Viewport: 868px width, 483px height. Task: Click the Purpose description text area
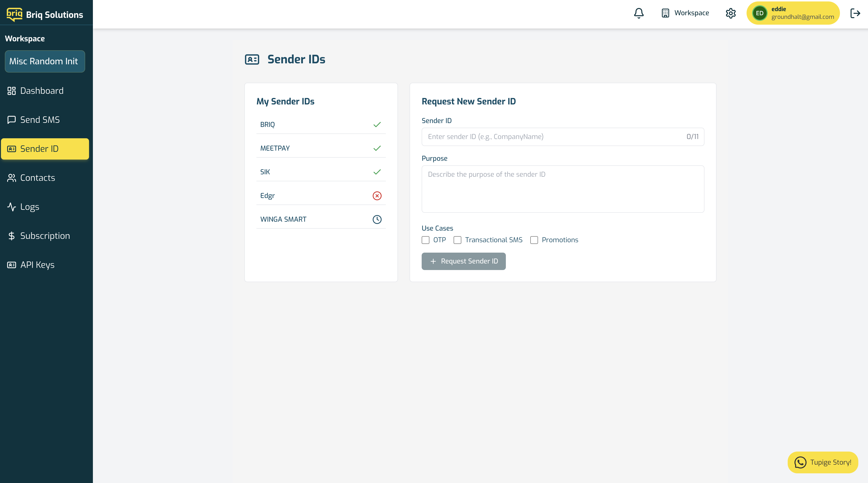click(x=563, y=189)
